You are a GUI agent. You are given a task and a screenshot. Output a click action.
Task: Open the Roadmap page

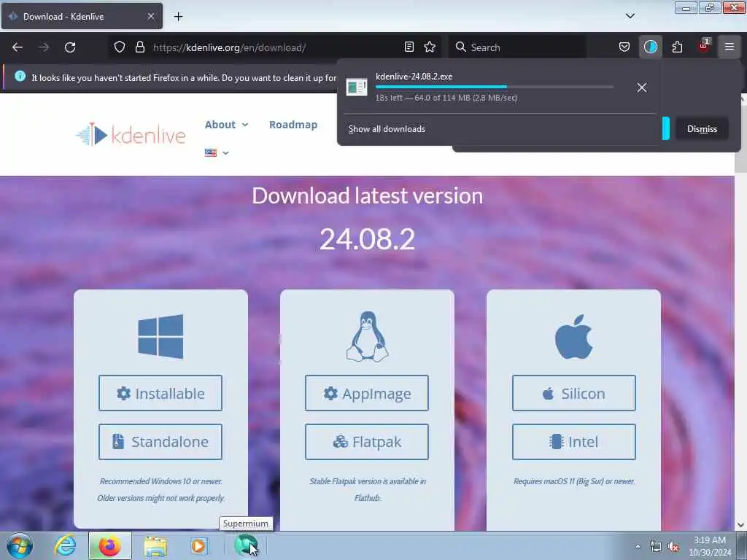pos(293,125)
